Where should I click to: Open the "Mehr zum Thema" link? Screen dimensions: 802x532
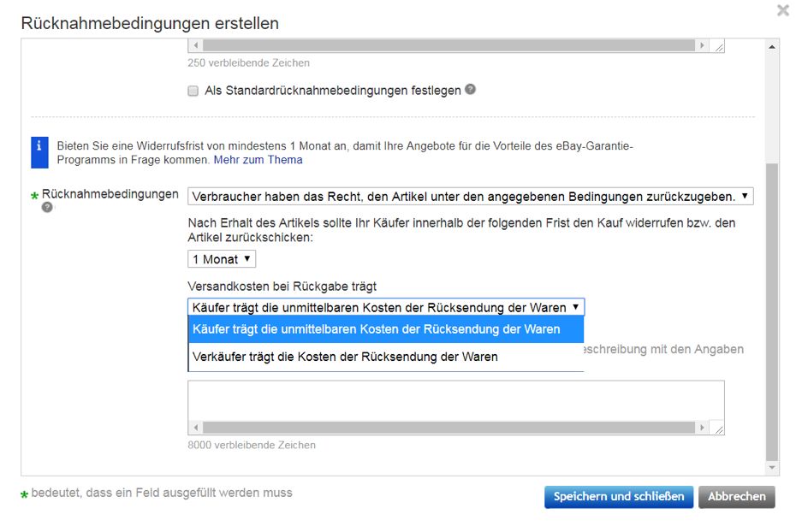click(x=259, y=160)
